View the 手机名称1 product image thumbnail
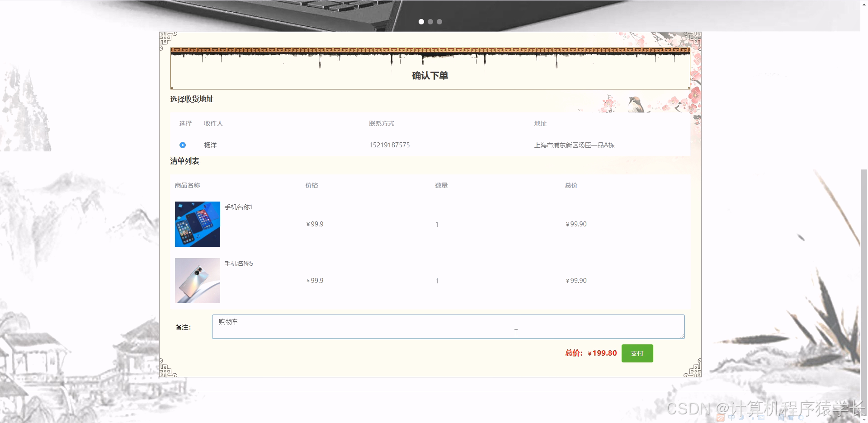 coord(197,224)
